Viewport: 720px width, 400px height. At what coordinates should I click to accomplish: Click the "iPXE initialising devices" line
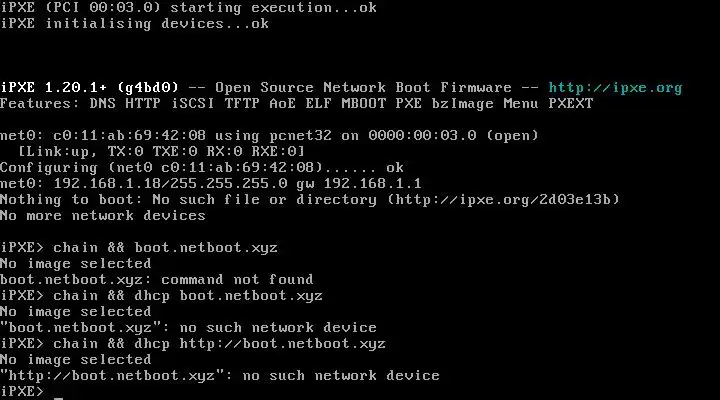(x=134, y=23)
